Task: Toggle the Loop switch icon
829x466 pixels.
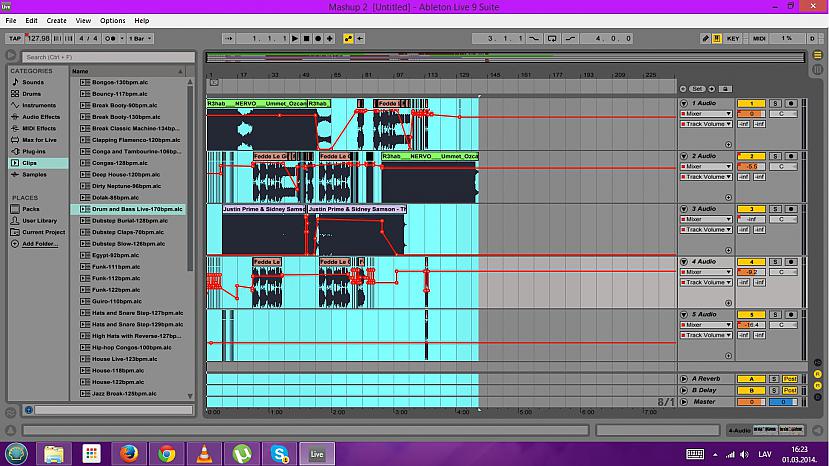Action: [x=552, y=39]
